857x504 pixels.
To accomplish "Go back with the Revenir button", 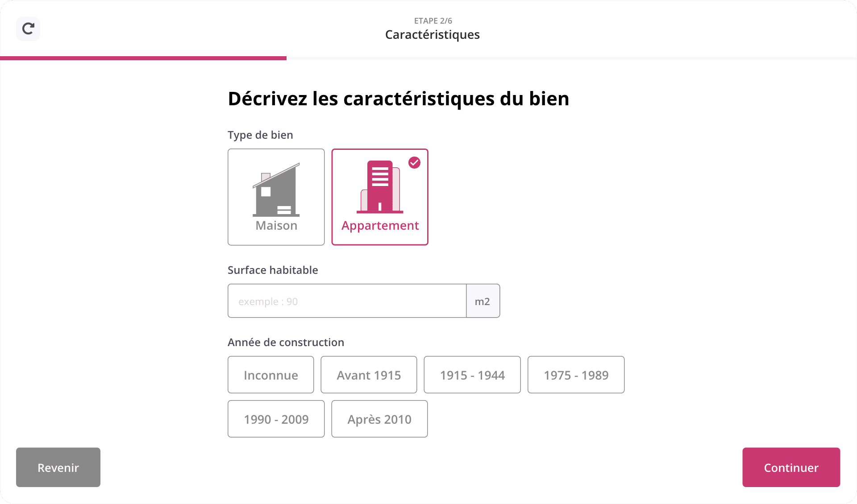I will (58, 467).
